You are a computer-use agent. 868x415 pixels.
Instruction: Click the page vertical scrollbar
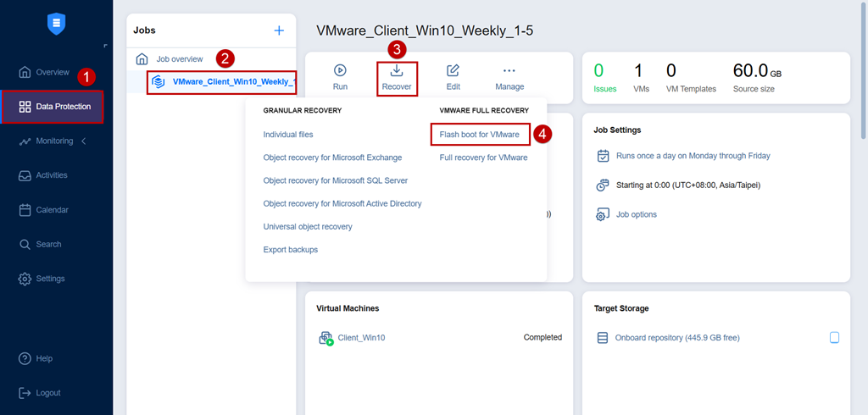pos(864,69)
